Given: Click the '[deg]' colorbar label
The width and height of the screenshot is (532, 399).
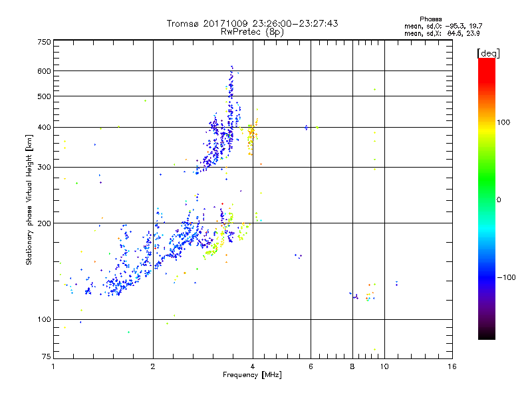Looking at the screenshot, I should [488, 53].
